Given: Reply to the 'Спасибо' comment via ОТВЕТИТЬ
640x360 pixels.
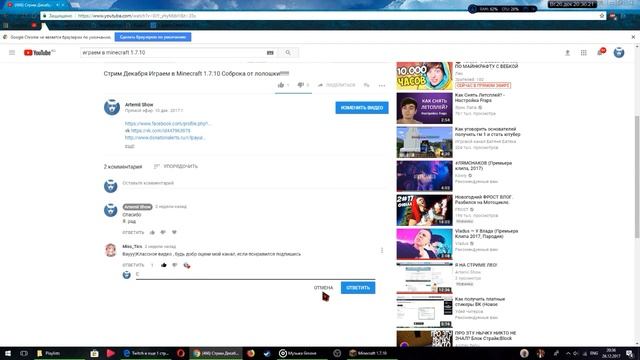Looking at the screenshot, I should (133, 232).
